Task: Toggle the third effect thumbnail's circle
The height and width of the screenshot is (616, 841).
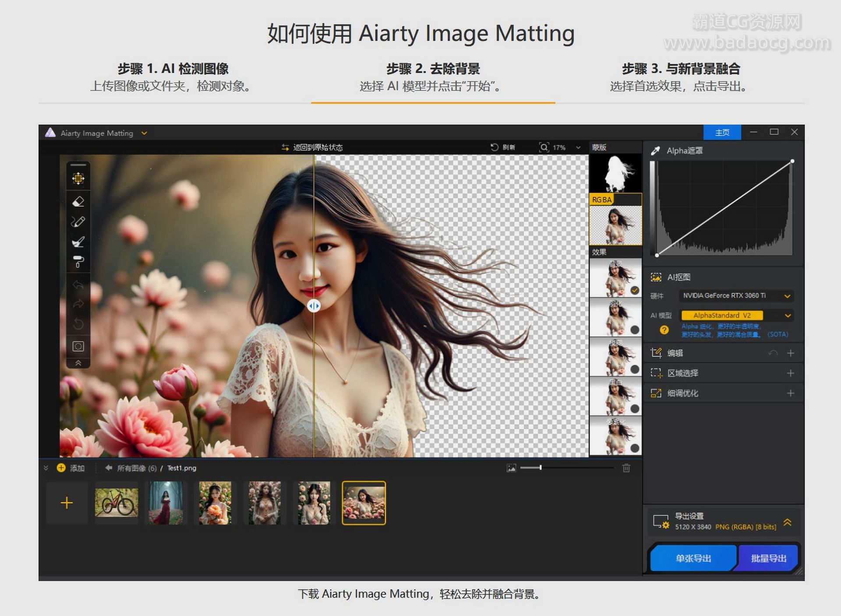Action: (x=635, y=369)
